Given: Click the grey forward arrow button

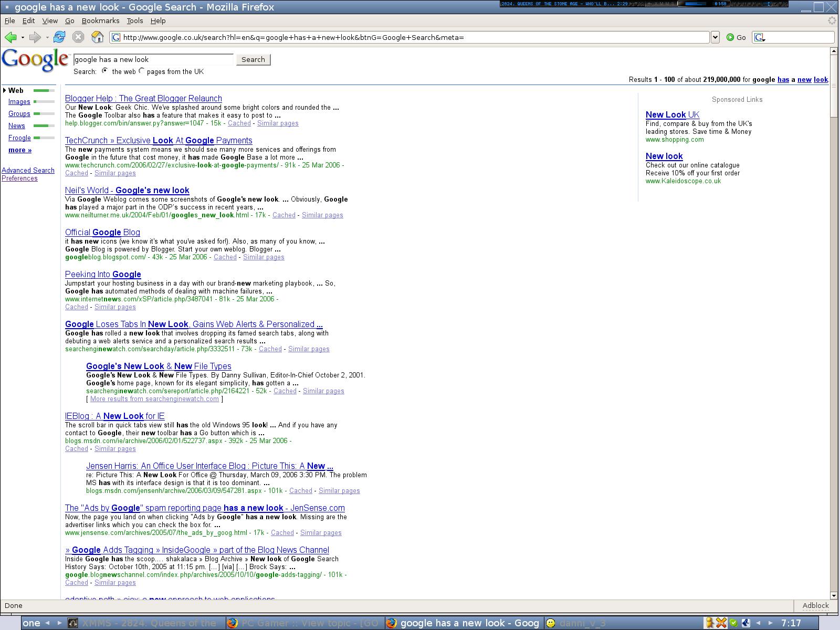Looking at the screenshot, I should point(35,37).
